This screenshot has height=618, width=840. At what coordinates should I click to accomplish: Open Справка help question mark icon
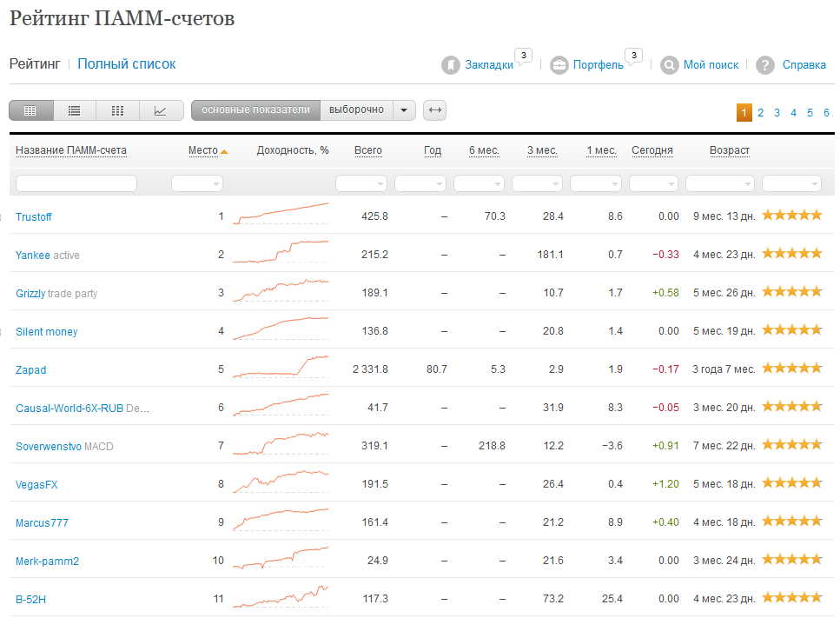coord(764,65)
